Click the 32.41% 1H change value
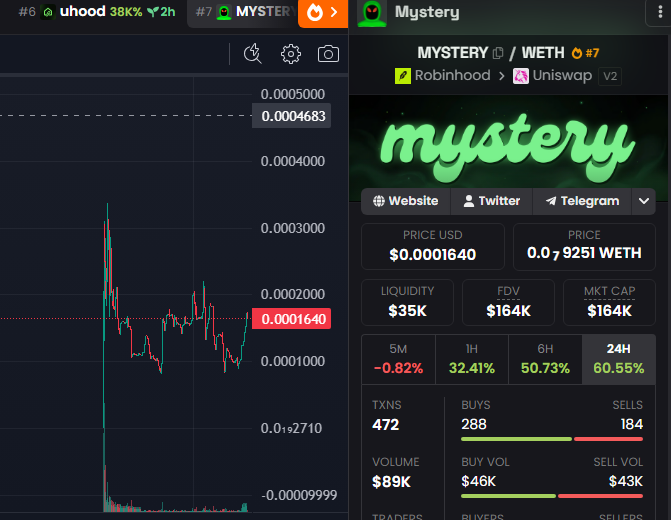The width and height of the screenshot is (671, 520). pyautogui.click(x=472, y=368)
